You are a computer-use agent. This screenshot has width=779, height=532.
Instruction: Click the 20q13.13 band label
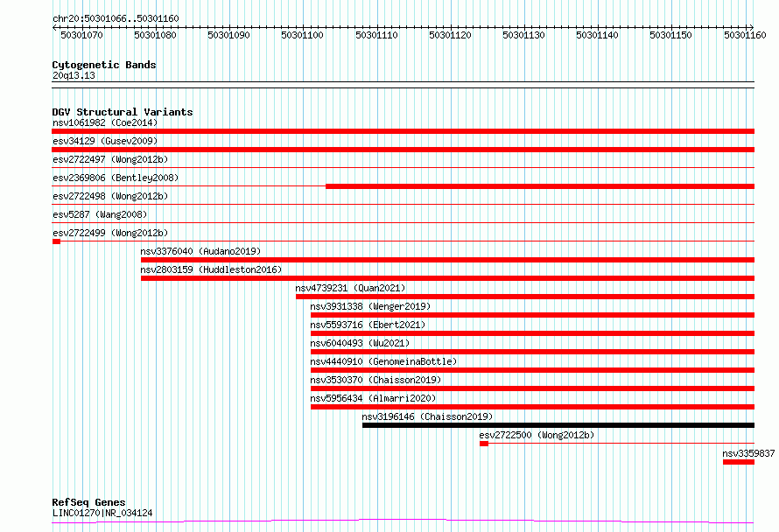(x=74, y=75)
